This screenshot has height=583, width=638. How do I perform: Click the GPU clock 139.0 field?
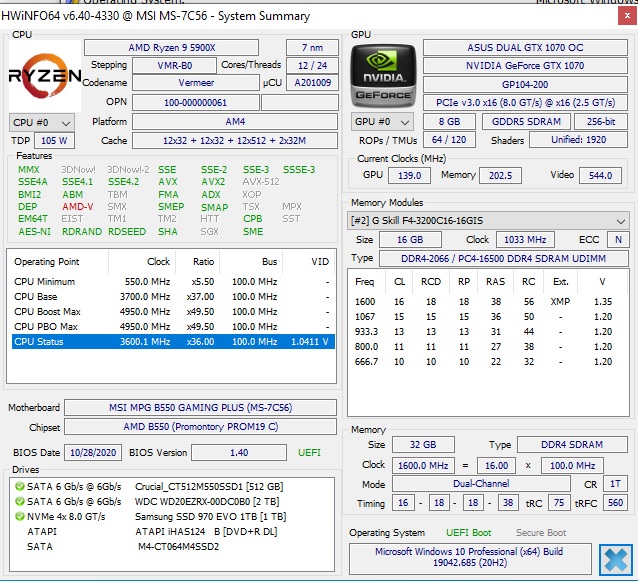coord(409,175)
